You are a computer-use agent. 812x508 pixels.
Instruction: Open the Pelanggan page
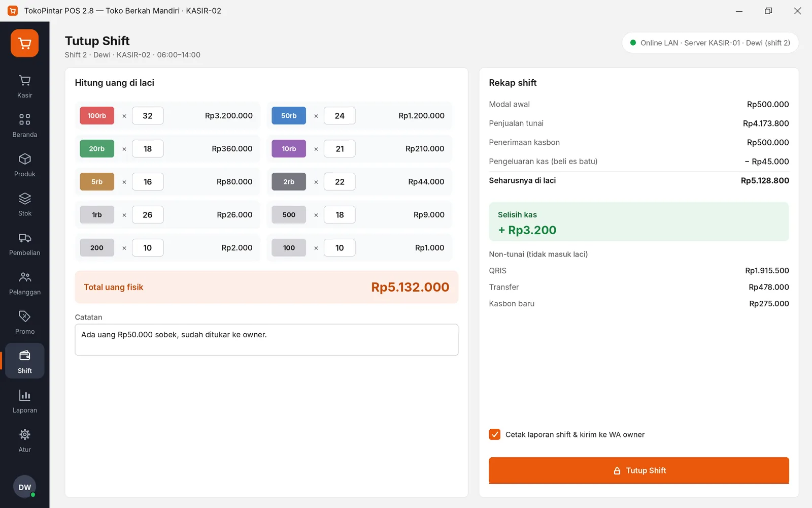pos(24,283)
